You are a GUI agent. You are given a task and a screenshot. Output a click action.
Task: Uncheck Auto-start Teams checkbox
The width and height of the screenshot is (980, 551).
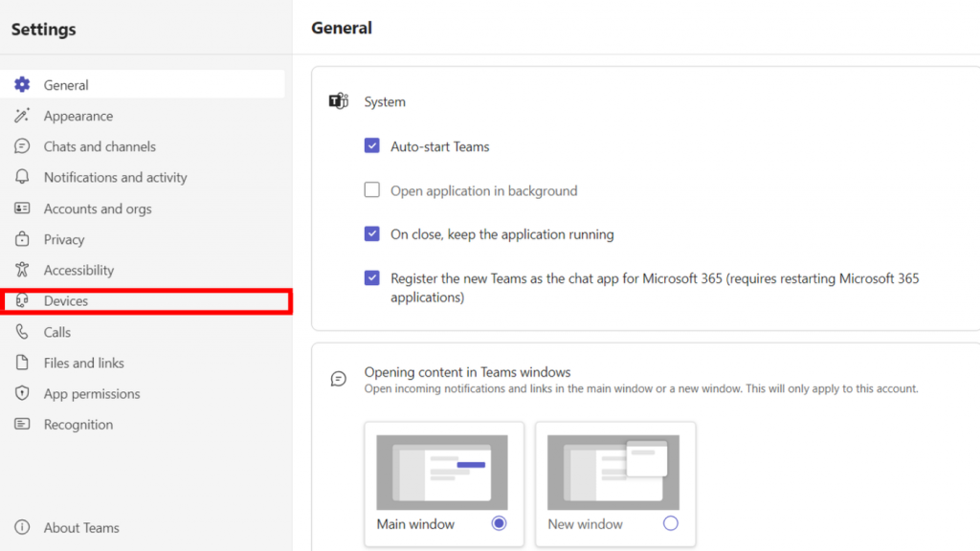(372, 145)
